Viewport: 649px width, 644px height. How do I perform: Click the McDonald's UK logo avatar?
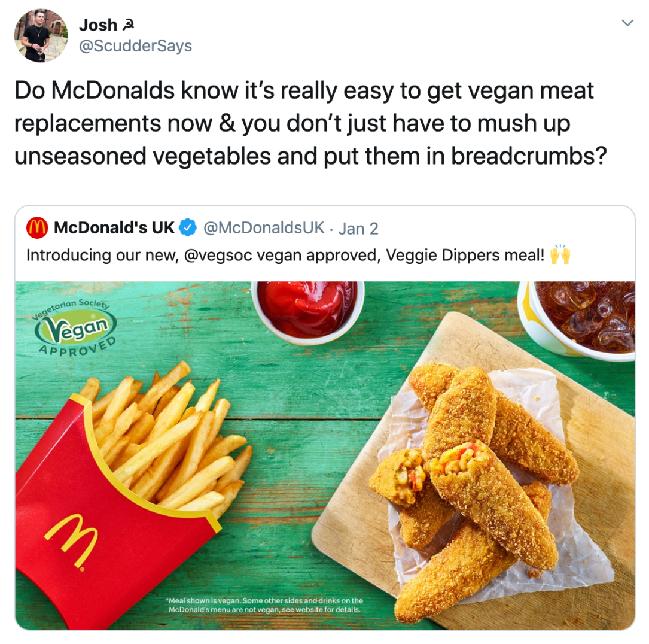(x=37, y=228)
